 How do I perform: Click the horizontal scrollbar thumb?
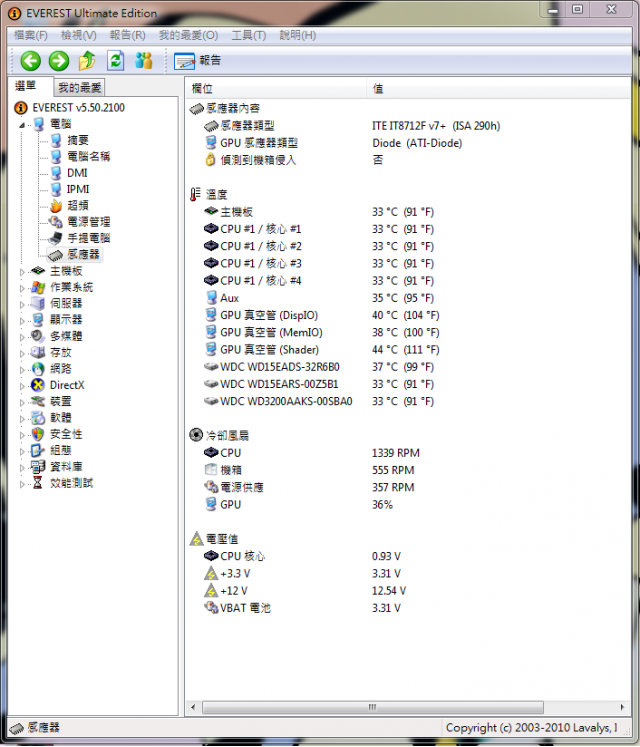(x=373, y=707)
